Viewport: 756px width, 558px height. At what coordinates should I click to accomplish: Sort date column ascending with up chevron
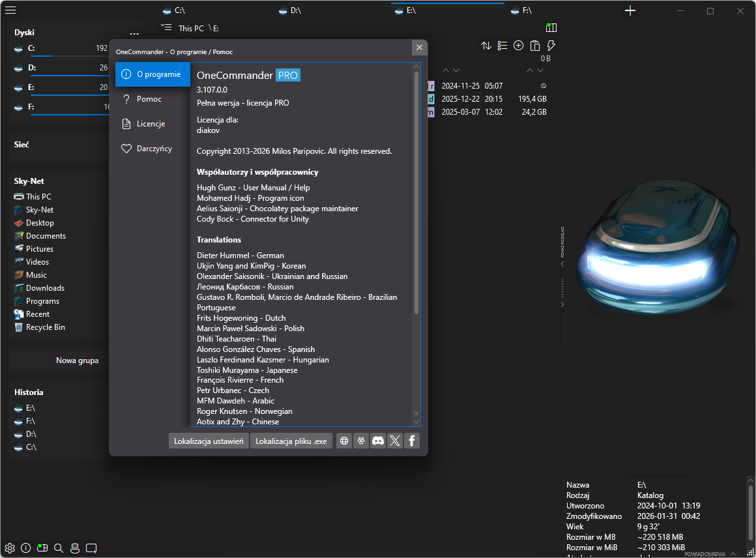coord(446,70)
